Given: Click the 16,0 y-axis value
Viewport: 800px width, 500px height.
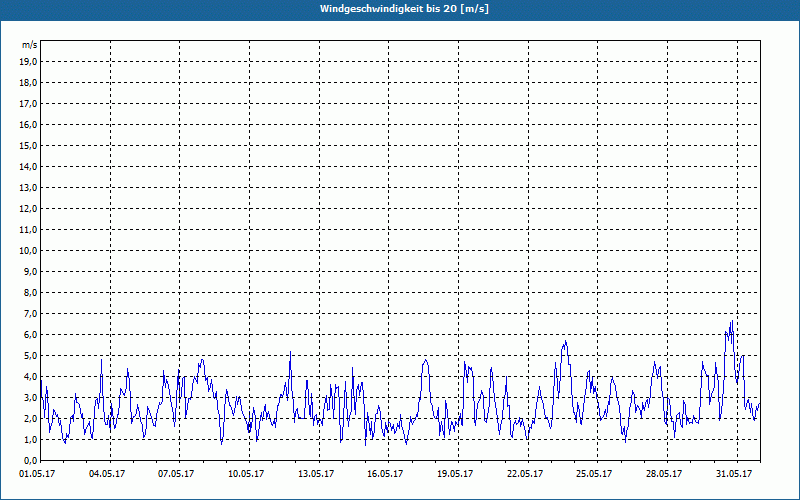Looking at the screenshot, I should (x=28, y=124).
